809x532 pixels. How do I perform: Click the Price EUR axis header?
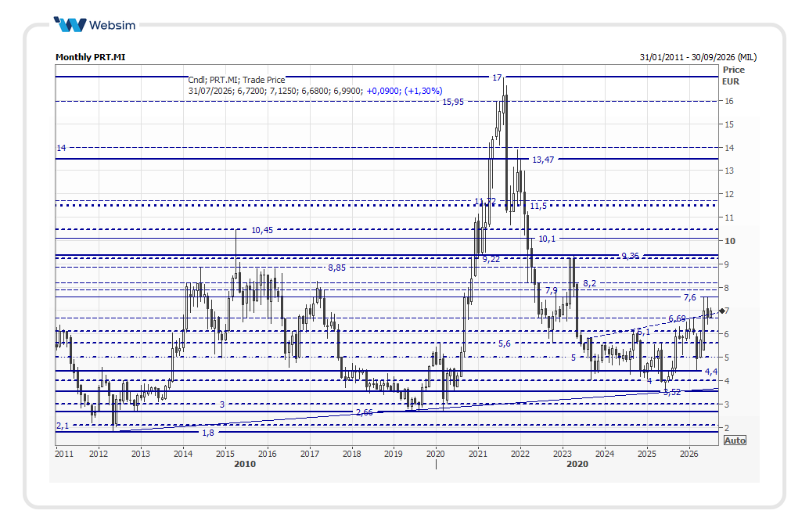[x=733, y=75]
